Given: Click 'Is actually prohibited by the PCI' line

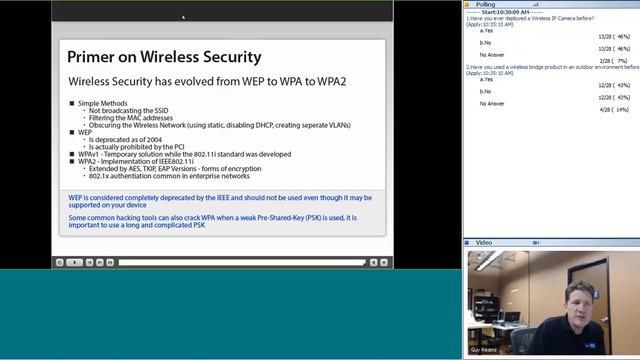Looking at the screenshot, I should coord(137,147).
